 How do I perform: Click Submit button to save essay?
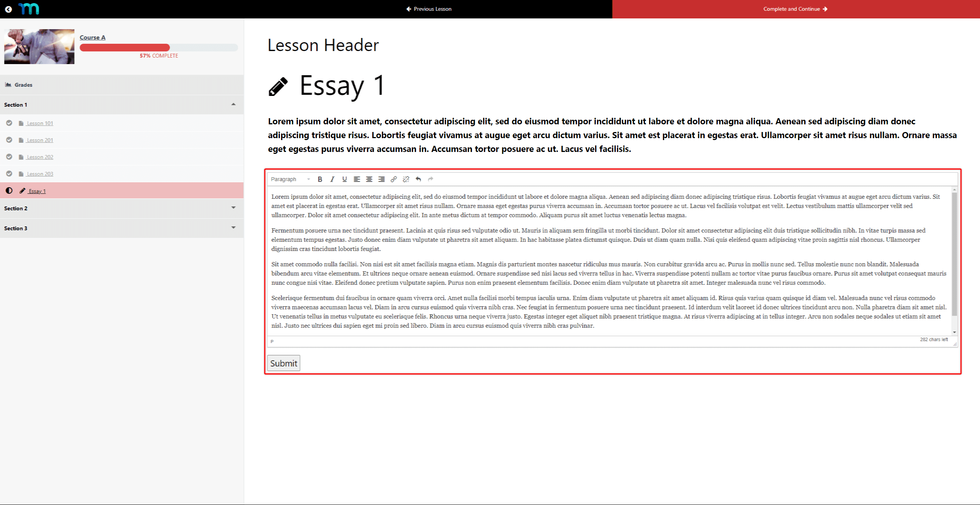pyautogui.click(x=283, y=363)
